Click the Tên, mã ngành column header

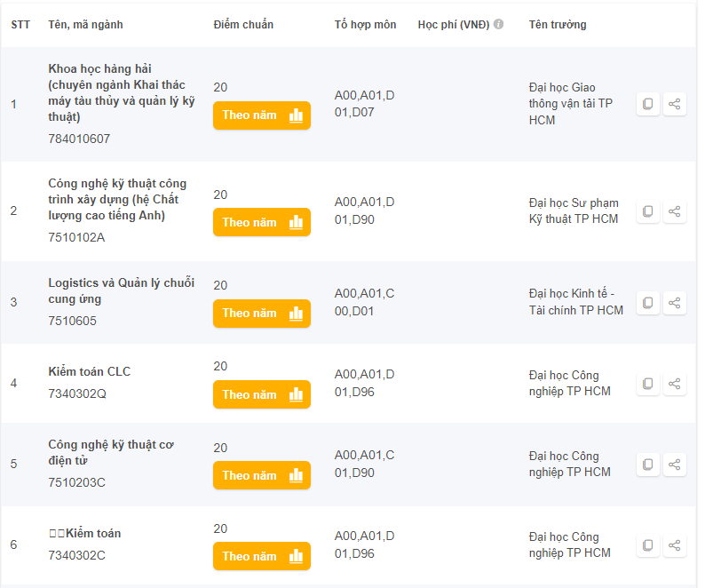pos(85,24)
